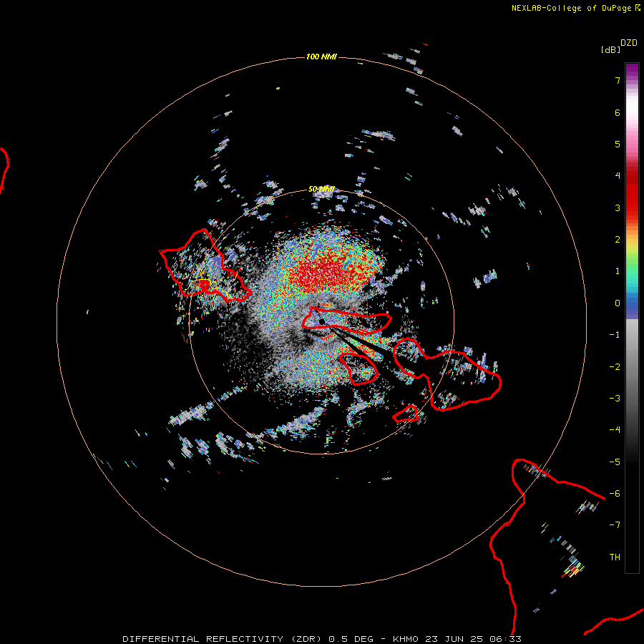Click the -7 value on the scale
The height and width of the screenshot is (644, 644).
(615, 525)
